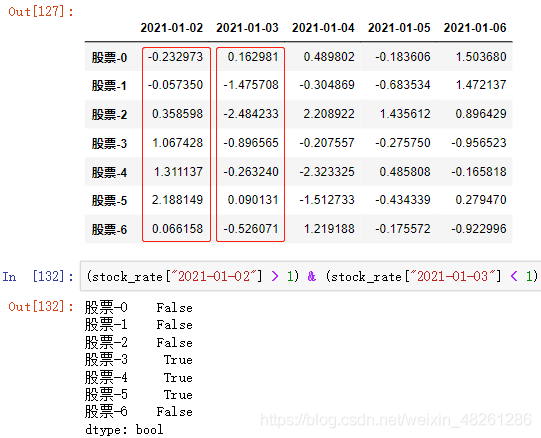Click the value -0.207557
Viewport: 541px width, 438px height.
[327, 143]
